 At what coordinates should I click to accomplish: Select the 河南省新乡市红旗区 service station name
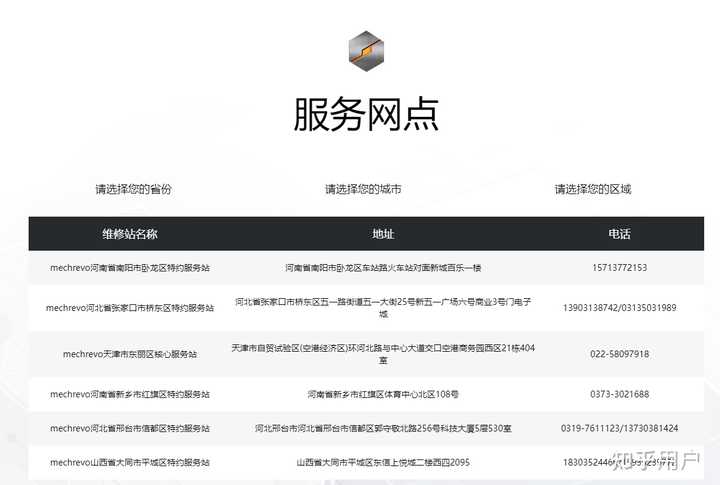[130, 394]
